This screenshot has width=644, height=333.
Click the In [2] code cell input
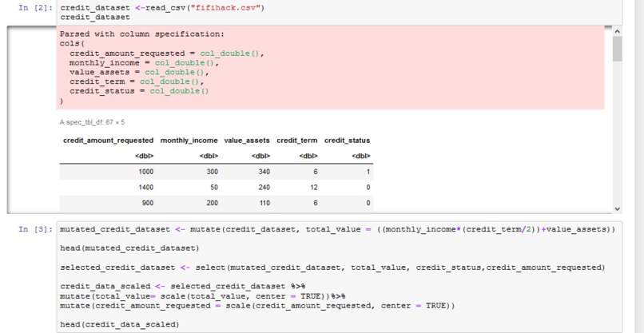click(340, 12)
